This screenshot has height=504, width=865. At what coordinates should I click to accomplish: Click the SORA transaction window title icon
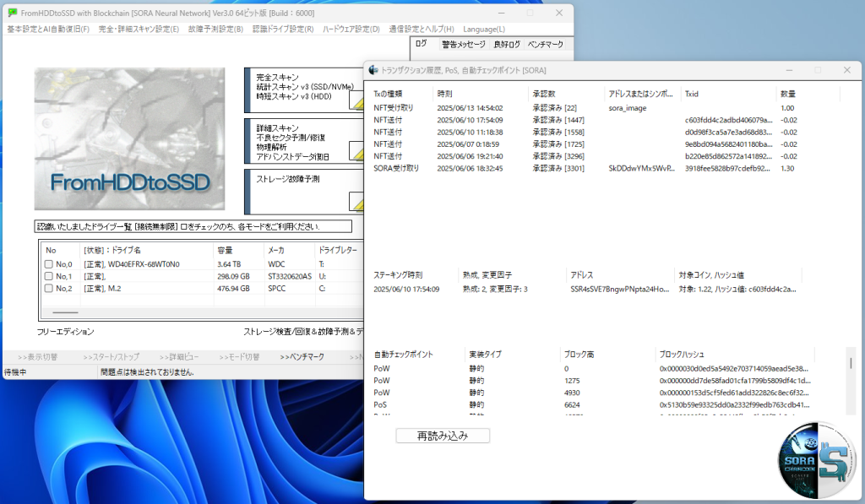(x=373, y=70)
